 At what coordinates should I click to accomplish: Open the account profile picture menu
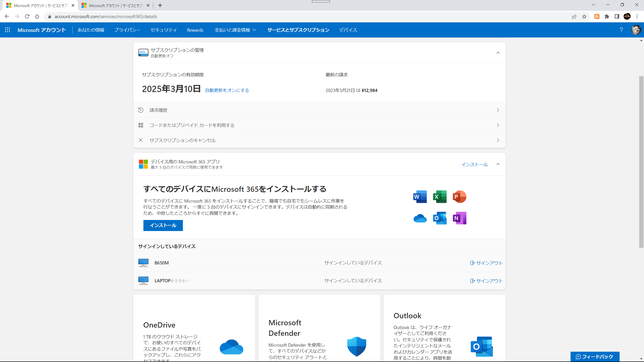tap(636, 30)
